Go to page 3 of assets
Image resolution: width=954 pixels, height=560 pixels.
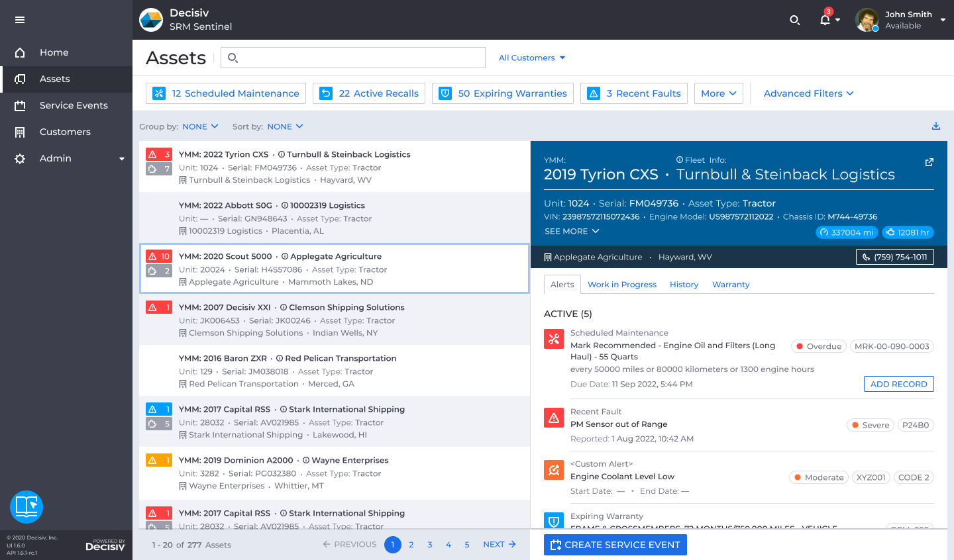(x=430, y=545)
